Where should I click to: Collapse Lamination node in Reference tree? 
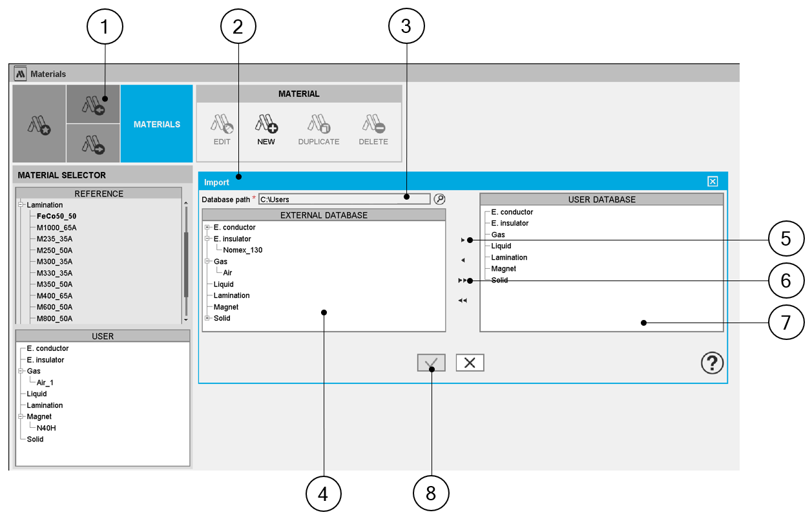tap(21, 205)
